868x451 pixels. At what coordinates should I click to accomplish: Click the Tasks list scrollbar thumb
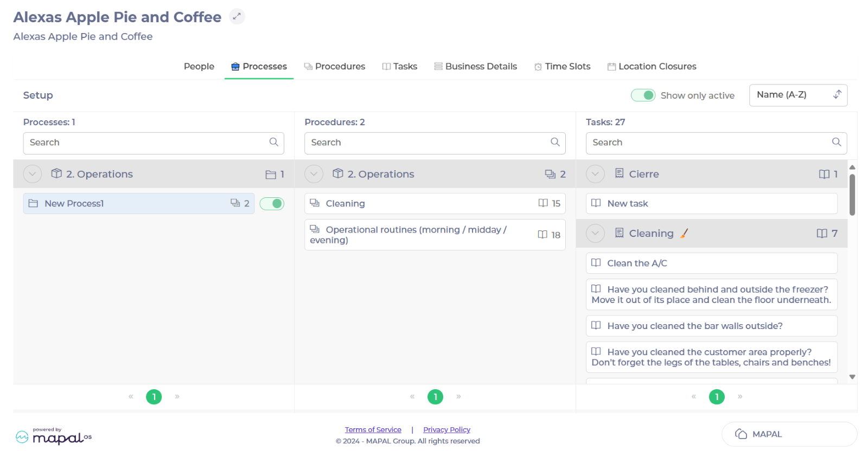(x=852, y=195)
